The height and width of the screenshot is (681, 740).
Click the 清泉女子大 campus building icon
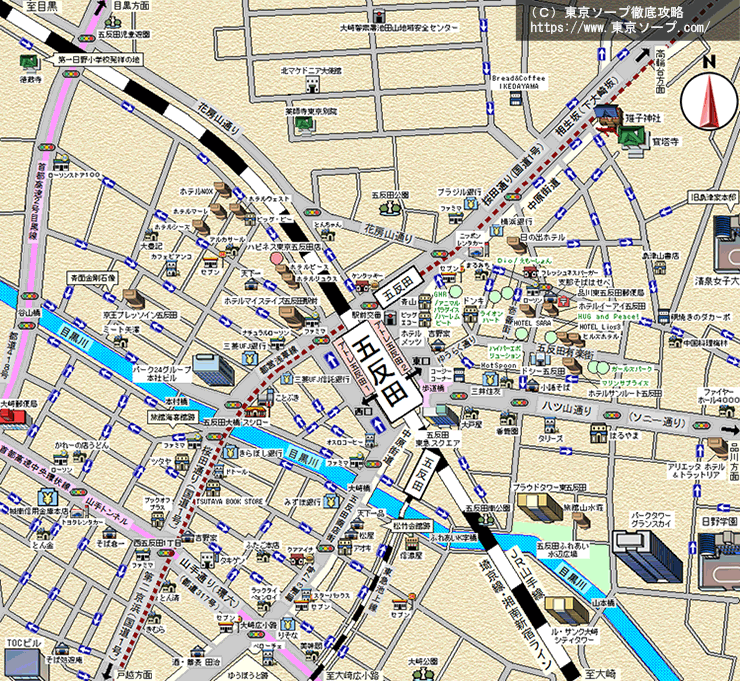(727, 243)
